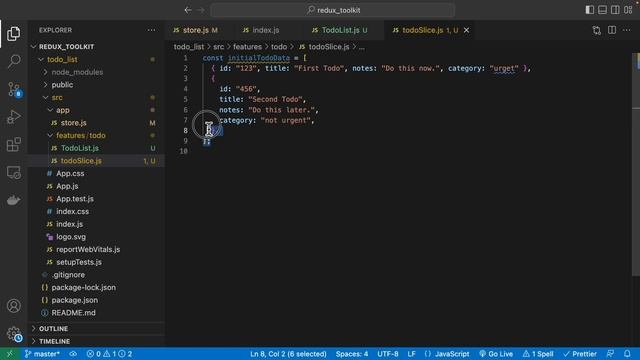The width and height of the screenshot is (640, 360).
Task: Open the Explorer view in activity bar
Action: tap(13, 34)
